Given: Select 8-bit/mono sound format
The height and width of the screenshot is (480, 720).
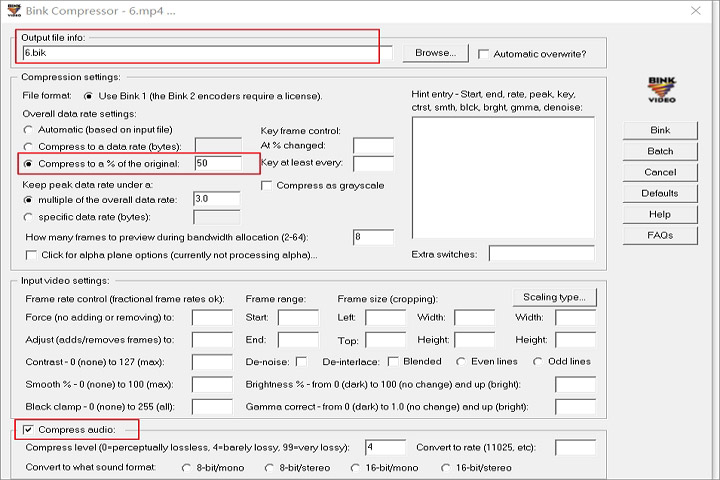Looking at the screenshot, I should 186,468.
